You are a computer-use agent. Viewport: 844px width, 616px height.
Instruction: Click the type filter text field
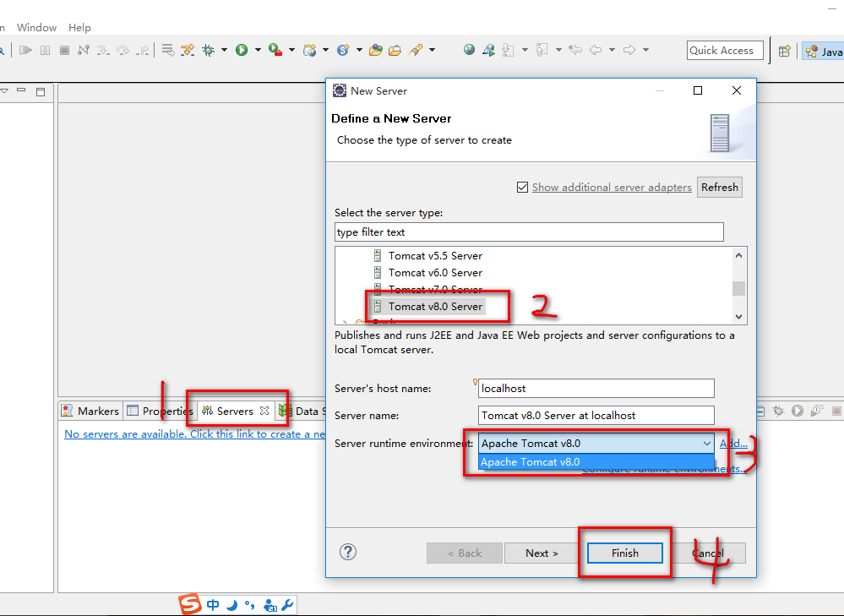point(529,232)
